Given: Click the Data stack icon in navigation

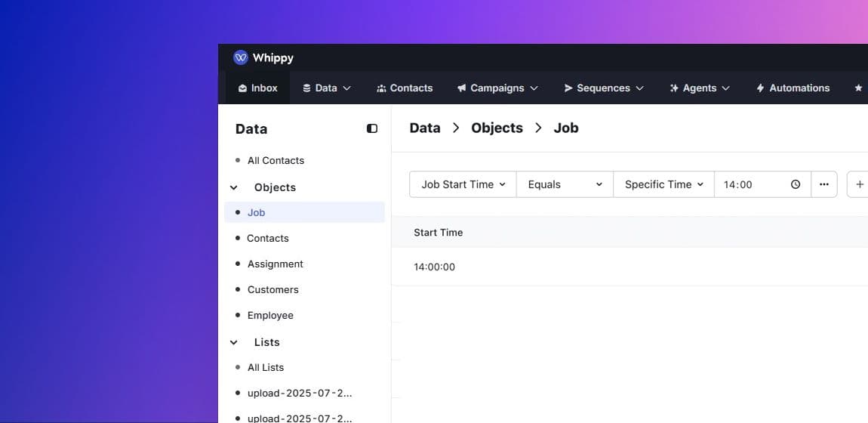Looking at the screenshot, I should (306, 88).
